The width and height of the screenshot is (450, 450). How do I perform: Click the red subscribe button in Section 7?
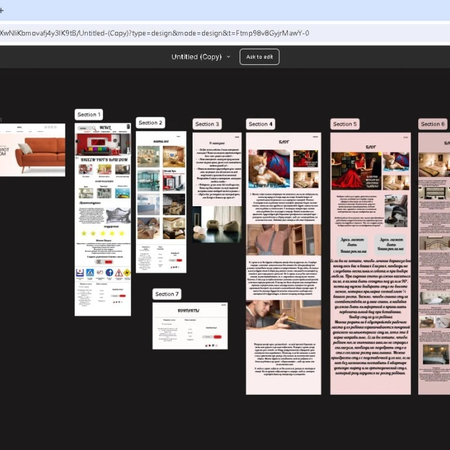[x=217, y=337]
